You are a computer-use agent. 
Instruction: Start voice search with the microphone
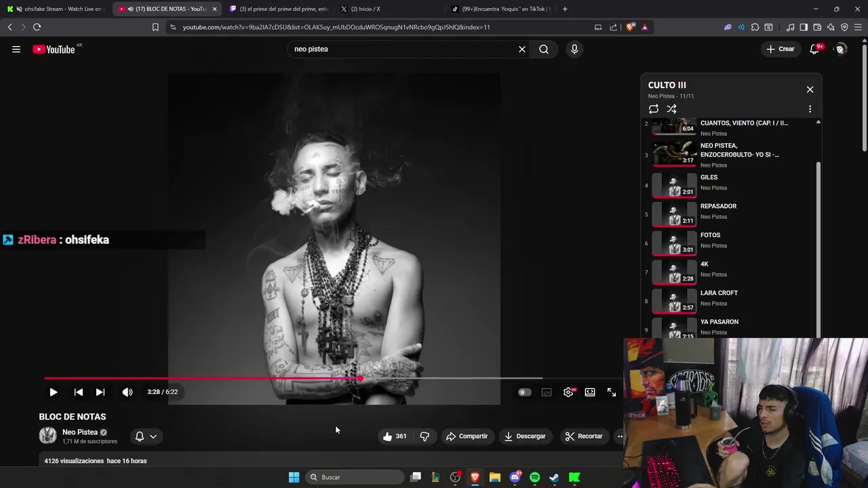click(574, 49)
